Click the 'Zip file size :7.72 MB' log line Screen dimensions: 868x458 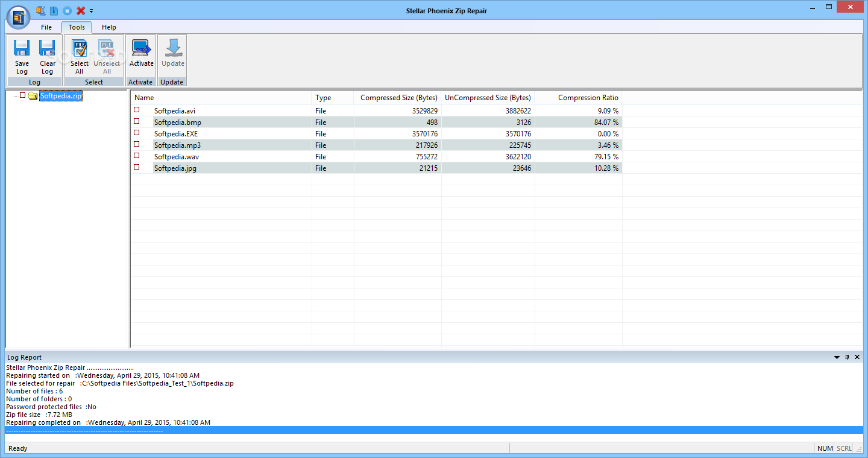coord(39,415)
